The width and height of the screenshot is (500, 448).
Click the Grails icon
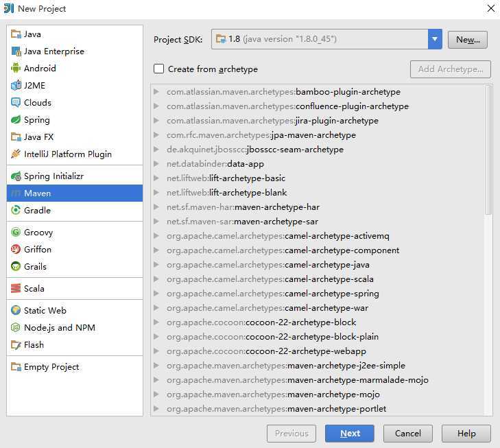16,267
